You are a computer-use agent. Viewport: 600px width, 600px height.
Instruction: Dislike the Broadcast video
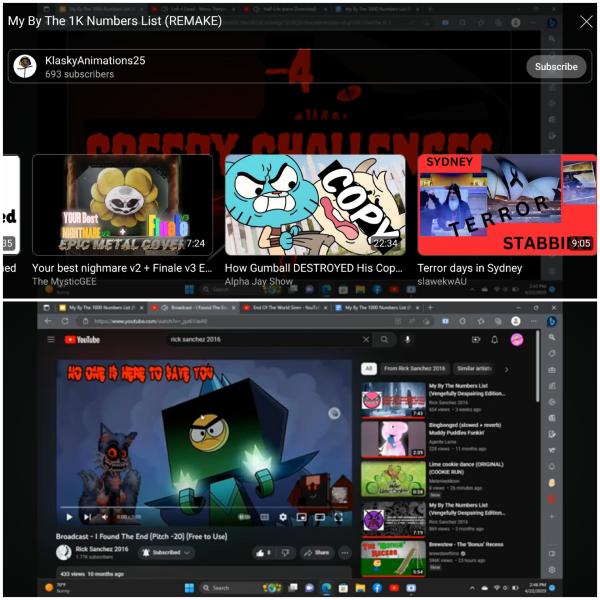(x=285, y=552)
